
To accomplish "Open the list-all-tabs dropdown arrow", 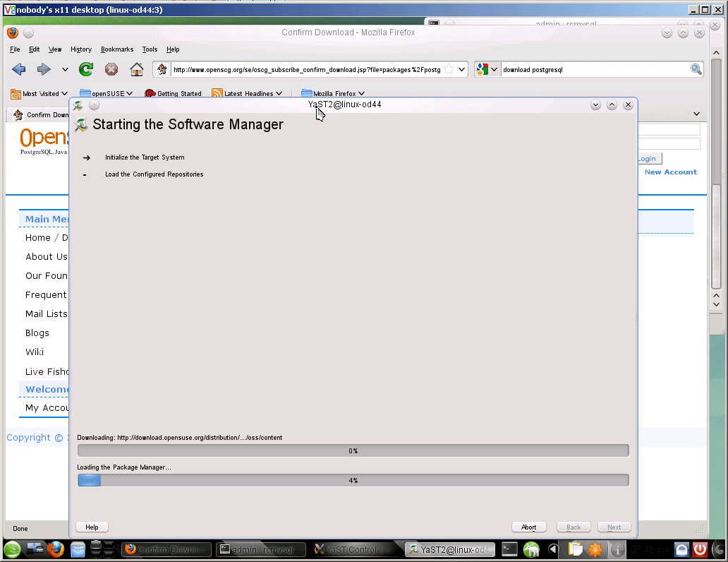I will (696, 114).
